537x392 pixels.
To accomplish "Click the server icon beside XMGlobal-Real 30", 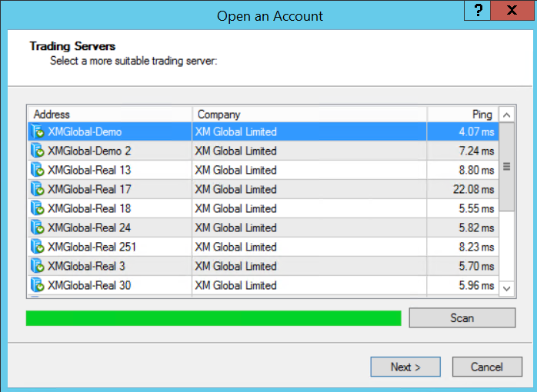I will [x=38, y=285].
